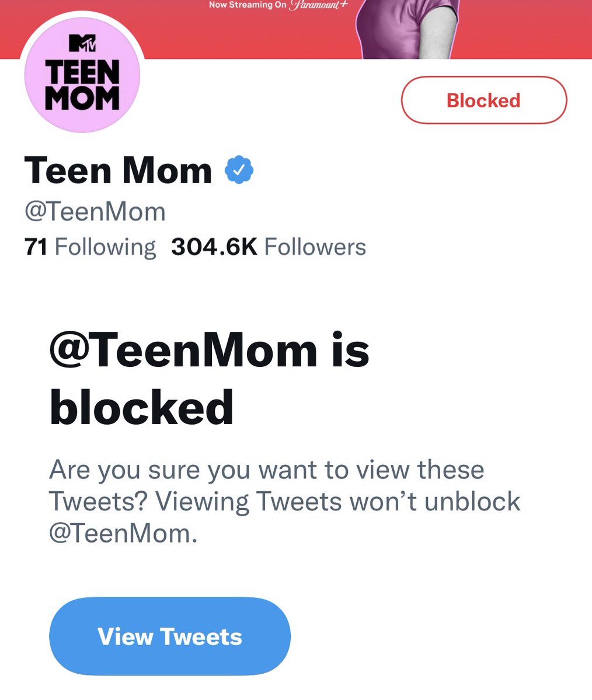Click the MTV logo inside the avatar

(82, 44)
